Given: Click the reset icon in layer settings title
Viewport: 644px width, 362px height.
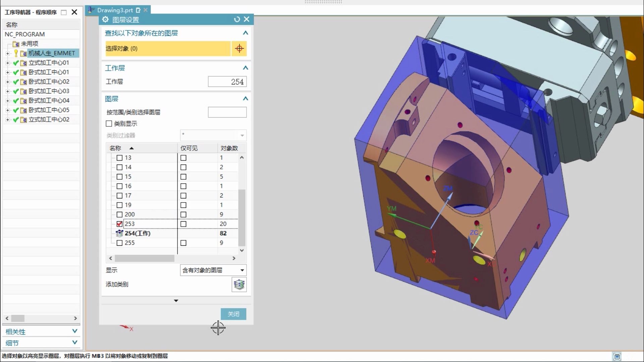Looking at the screenshot, I should click(x=237, y=19).
